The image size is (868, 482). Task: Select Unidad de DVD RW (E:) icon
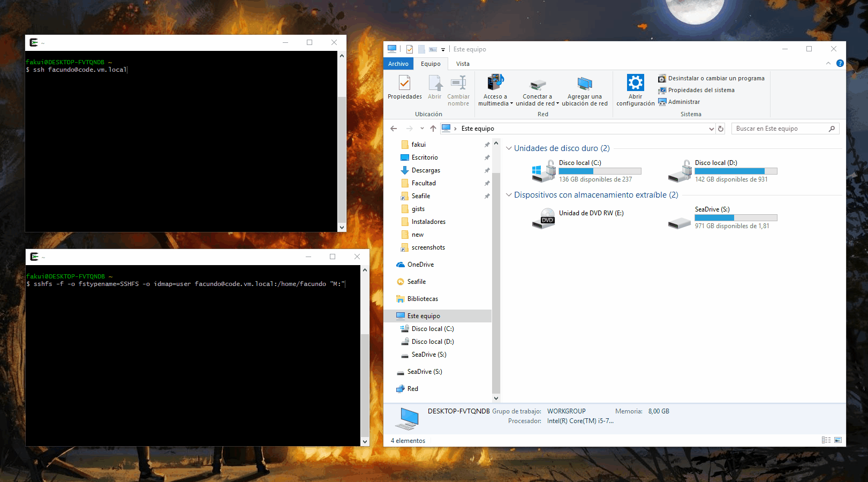click(x=544, y=218)
